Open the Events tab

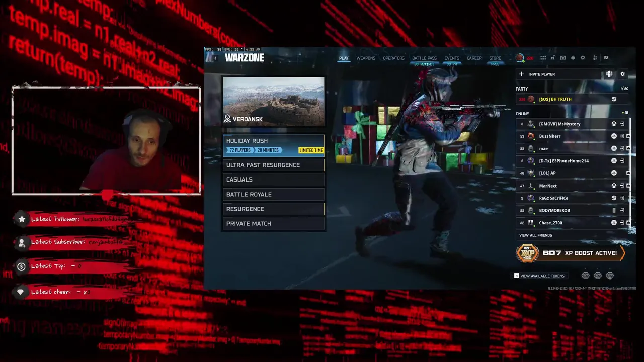pyautogui.click(x=452, y=58)
